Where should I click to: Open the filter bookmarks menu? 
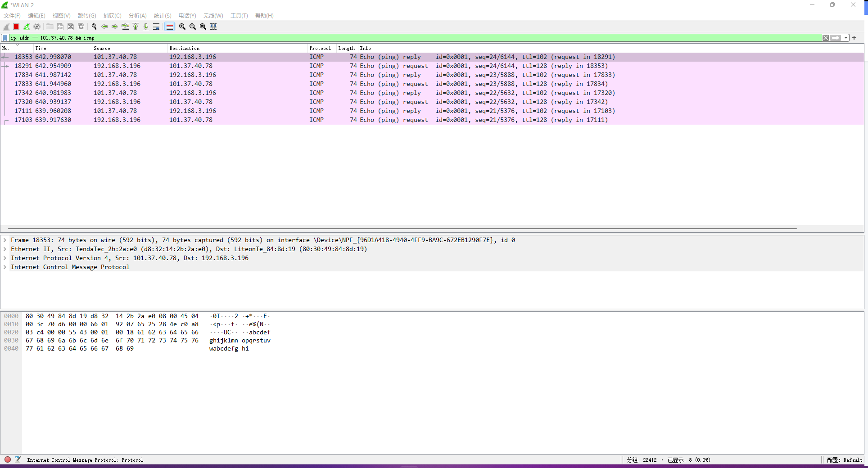coord(5,38)
